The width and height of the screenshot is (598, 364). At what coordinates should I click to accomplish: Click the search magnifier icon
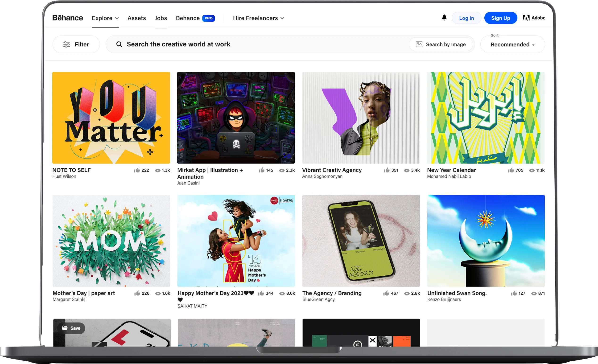[x=119, y=44]
